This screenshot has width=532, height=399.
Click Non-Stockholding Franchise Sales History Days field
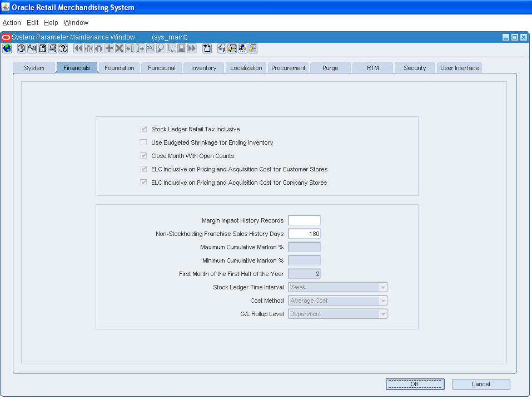(x=304, y=234)
